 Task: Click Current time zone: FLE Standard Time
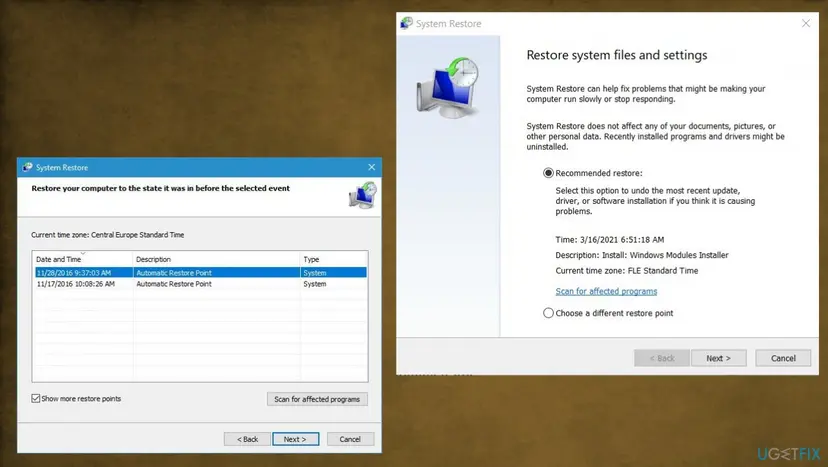pos(626,270)
